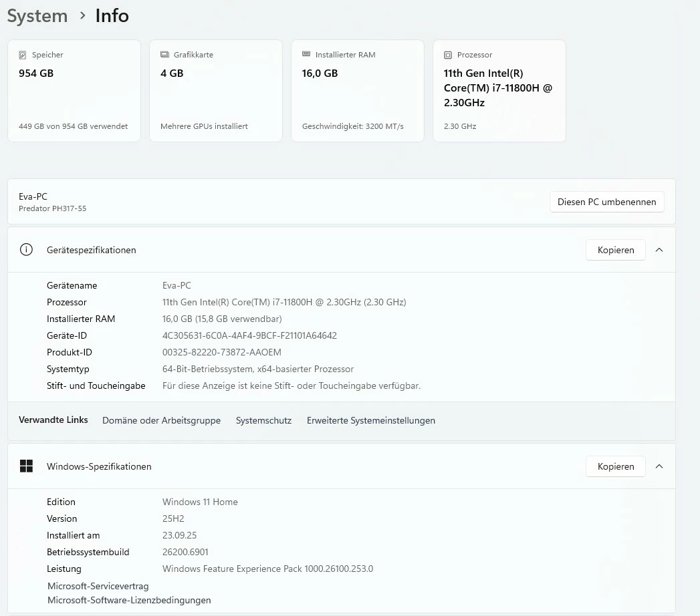Collapse the Gerätespezifikationen section chevron
Screen dimensions: 700x616
pyautogui.click(x=659, y=250)
